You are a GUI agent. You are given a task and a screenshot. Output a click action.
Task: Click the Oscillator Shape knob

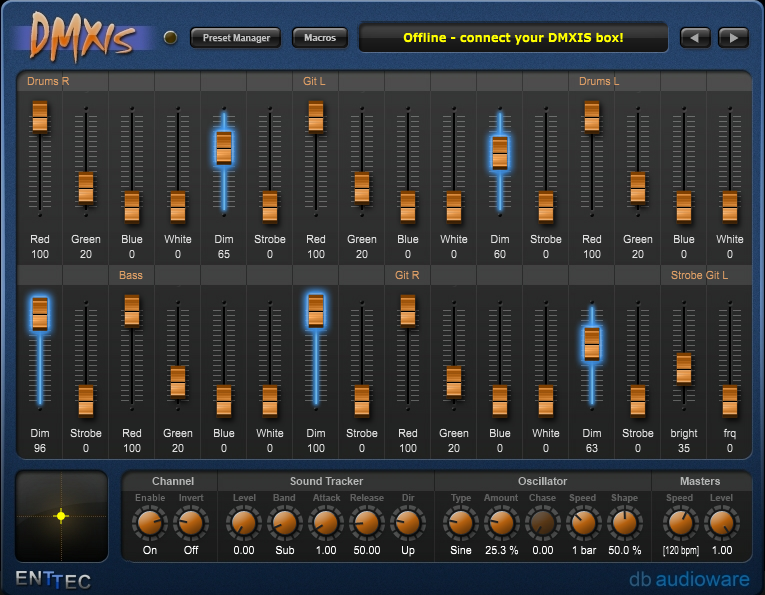point(624,523)
